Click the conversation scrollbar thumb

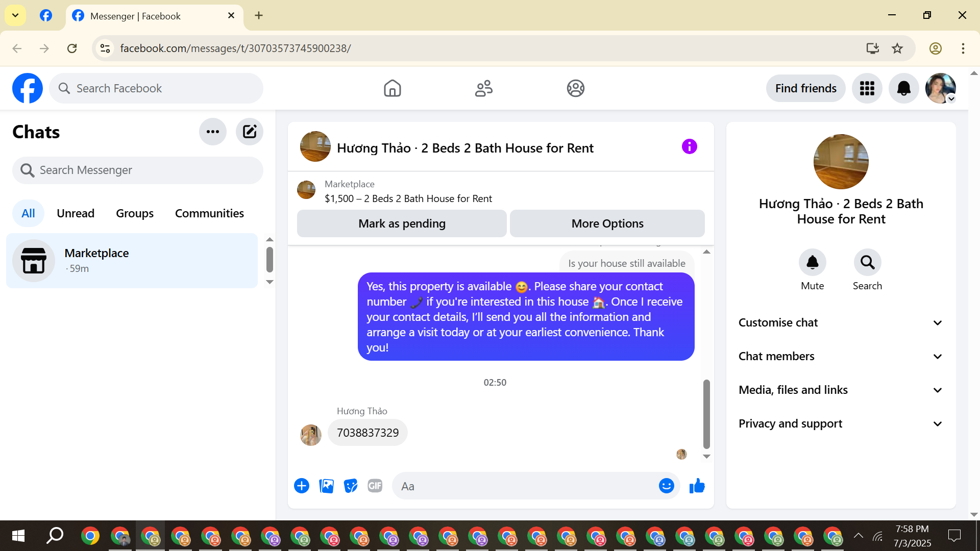(x=706, y=413)
